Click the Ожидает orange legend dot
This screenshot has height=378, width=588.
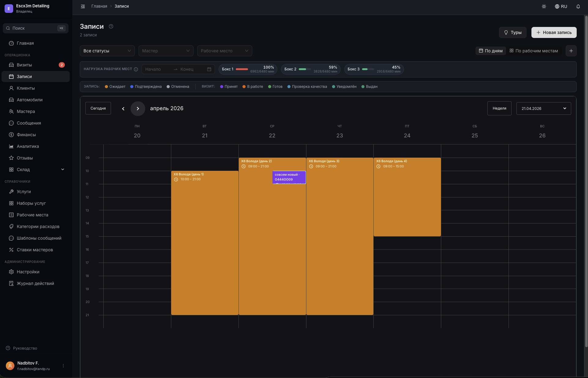[106, 87]
